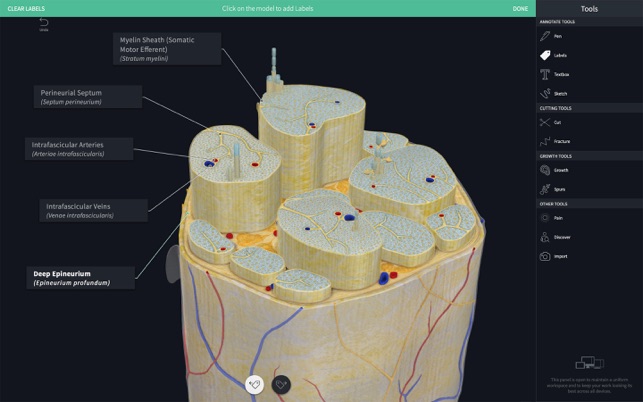Toggle the white circular button at bottom
The width and height of the screenshot is (643, 402).
tap(255, 383)
